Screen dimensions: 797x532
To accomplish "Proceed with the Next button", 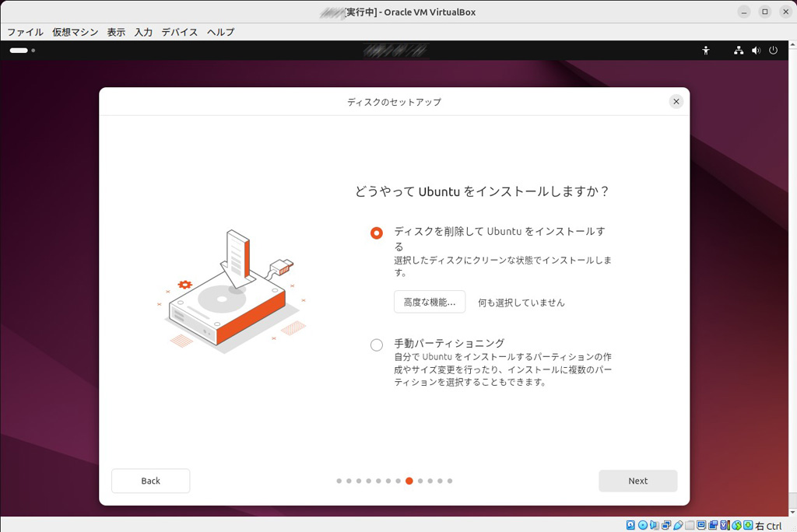I will tap(638, 481).
